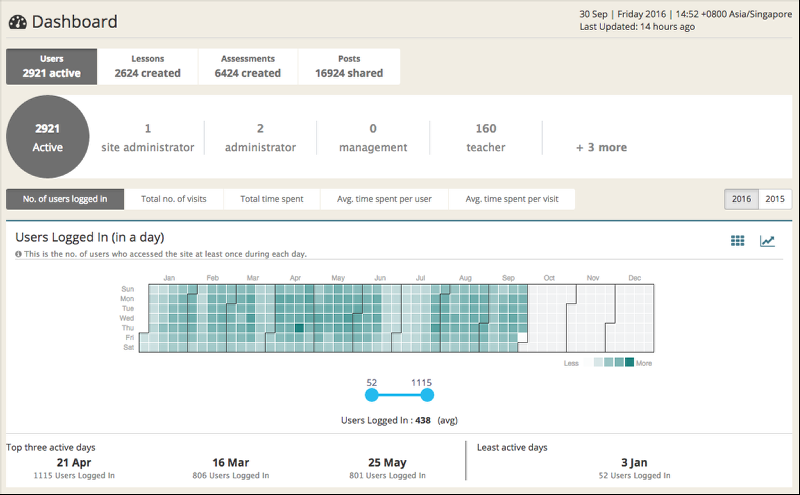Click the 2921 Active circle

[47, 137]
